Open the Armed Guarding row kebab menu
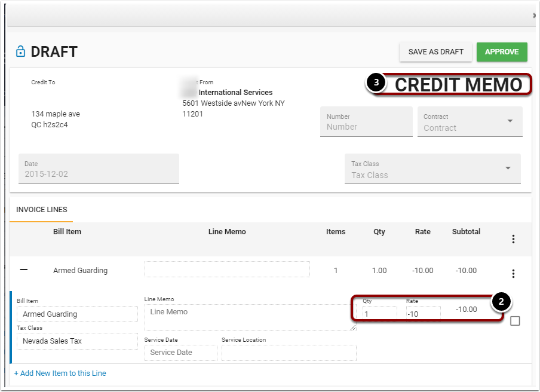Screen dimensions: 540x392 (513, 274)
